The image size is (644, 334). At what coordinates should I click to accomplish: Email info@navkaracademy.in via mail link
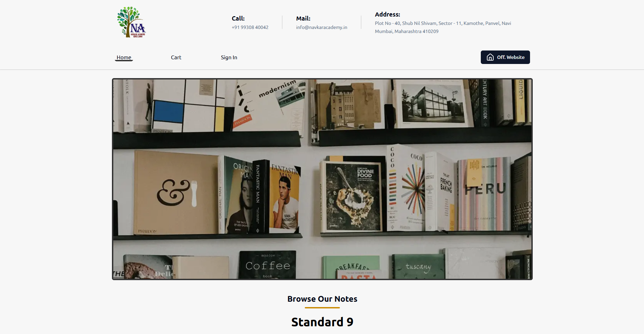tap(322, 27)
